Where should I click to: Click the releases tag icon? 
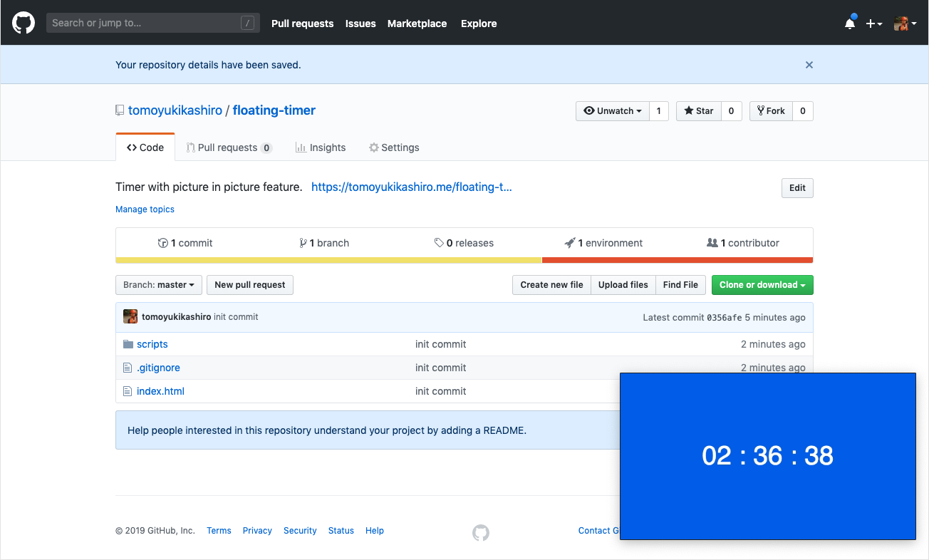click(440, 242)
